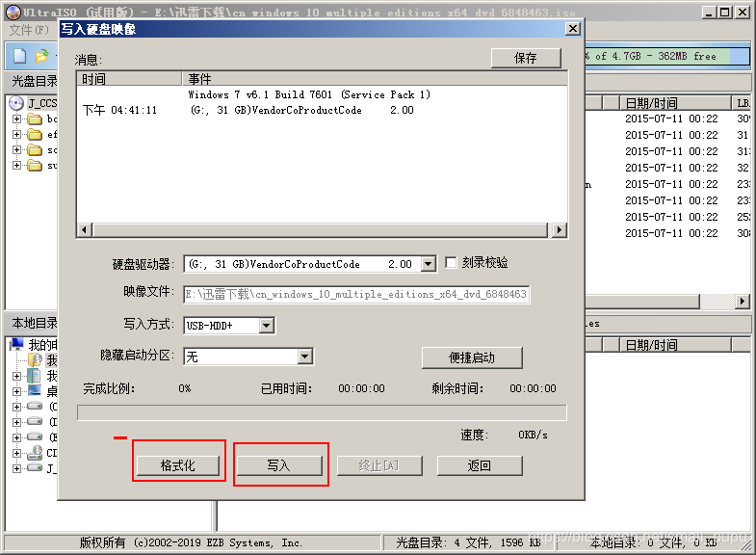
Task: Click the 日期/时间 header in lower file list
Action: coord(675,345)
